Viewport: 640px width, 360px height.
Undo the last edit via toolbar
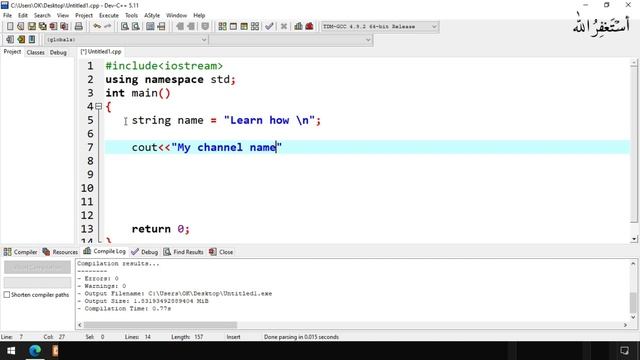(x=97, y=27)
